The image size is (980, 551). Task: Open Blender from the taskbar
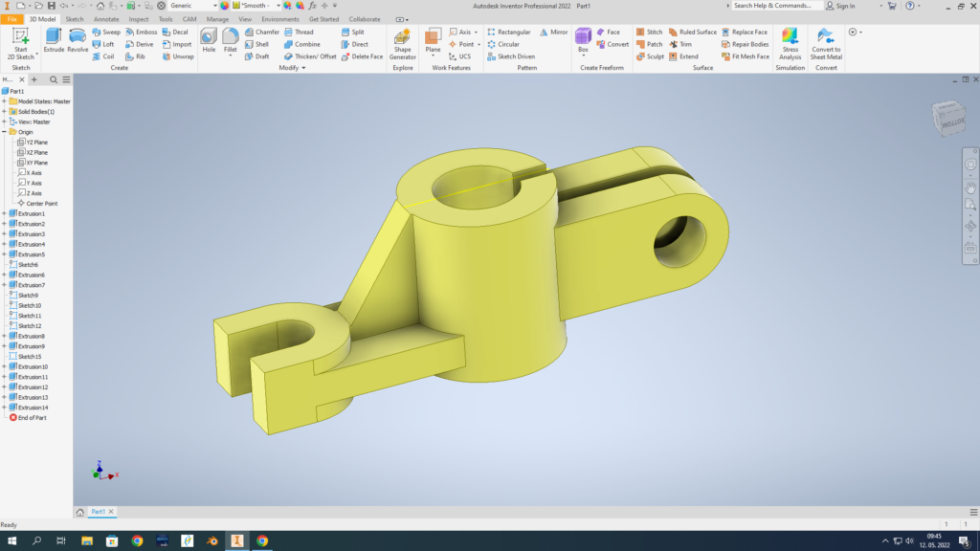[212, 541]
